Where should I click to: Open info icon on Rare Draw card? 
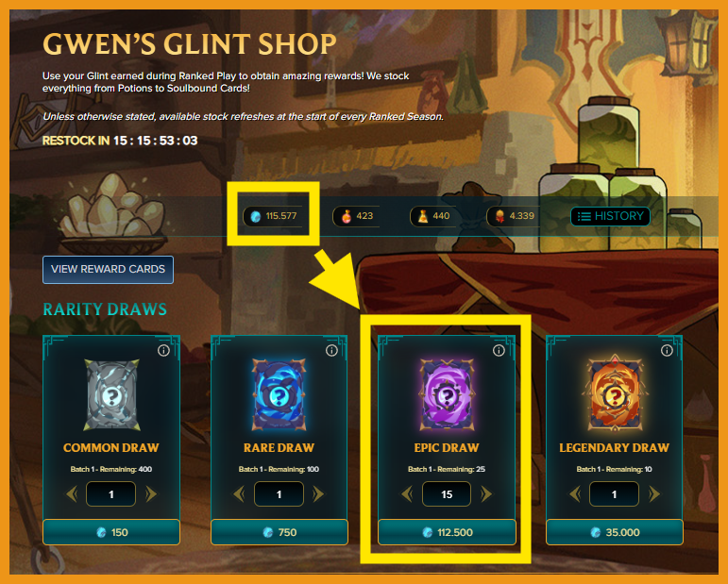click(x=331, y=351)
